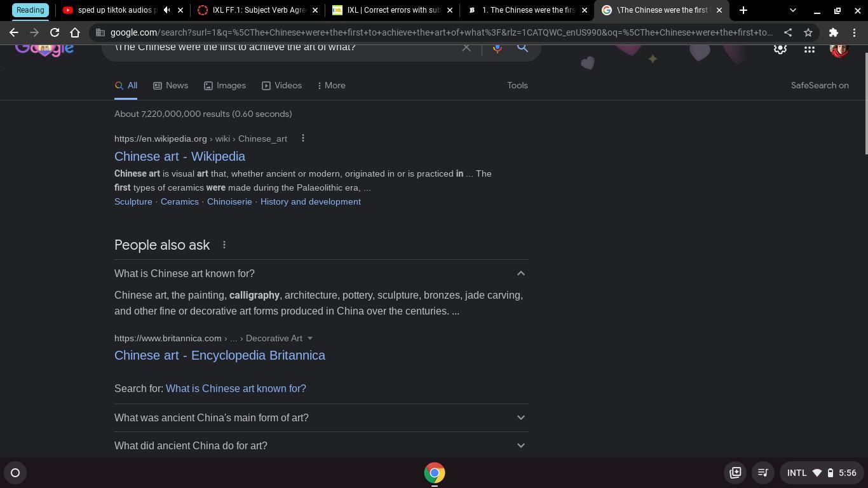
Task: Launch Chrome from the shelf
Action: pos(435,473)
